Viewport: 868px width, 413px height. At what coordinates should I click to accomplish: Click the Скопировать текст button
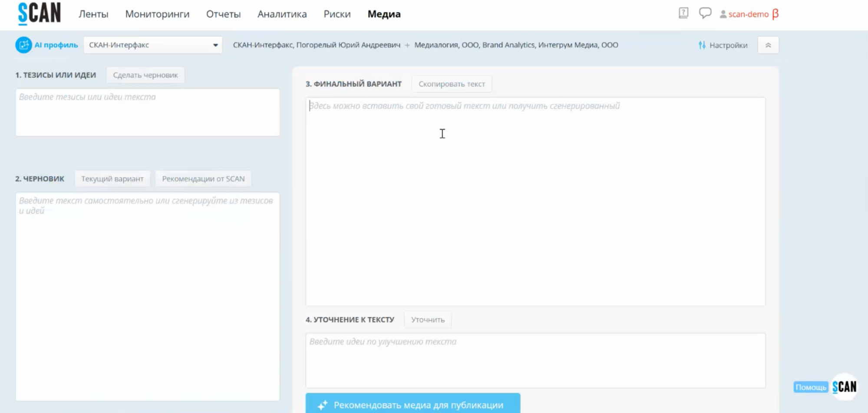[452, 84]
